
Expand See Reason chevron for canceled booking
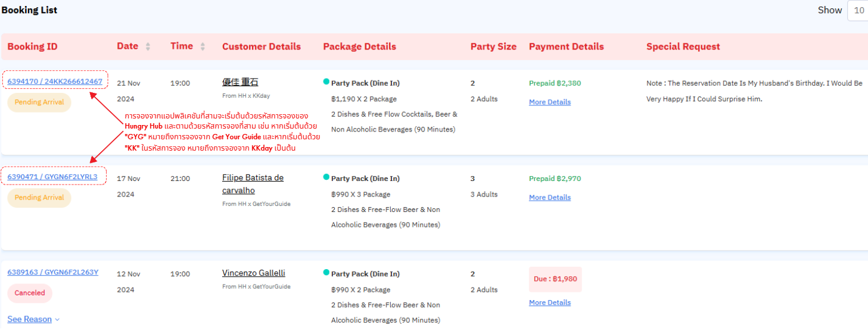57,320
